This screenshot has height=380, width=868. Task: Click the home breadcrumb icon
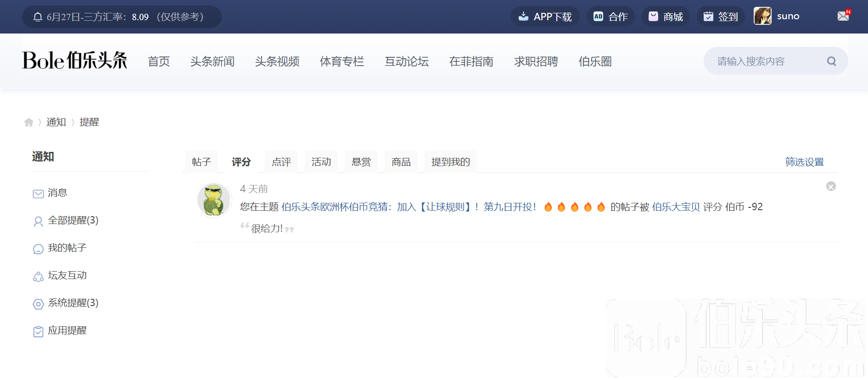pos(28,122)
